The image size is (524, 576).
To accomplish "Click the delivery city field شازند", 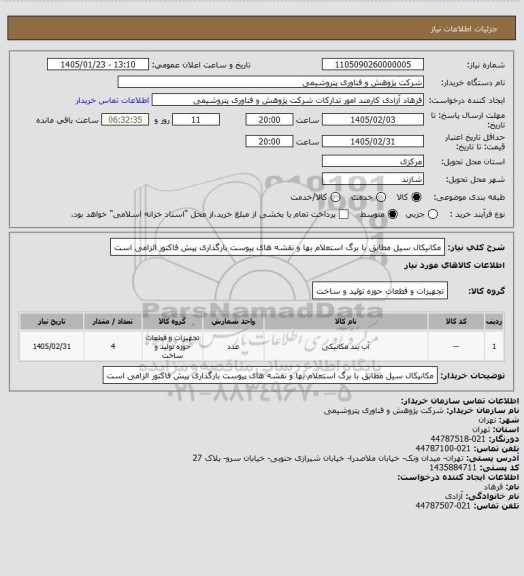I will [373, 179].
